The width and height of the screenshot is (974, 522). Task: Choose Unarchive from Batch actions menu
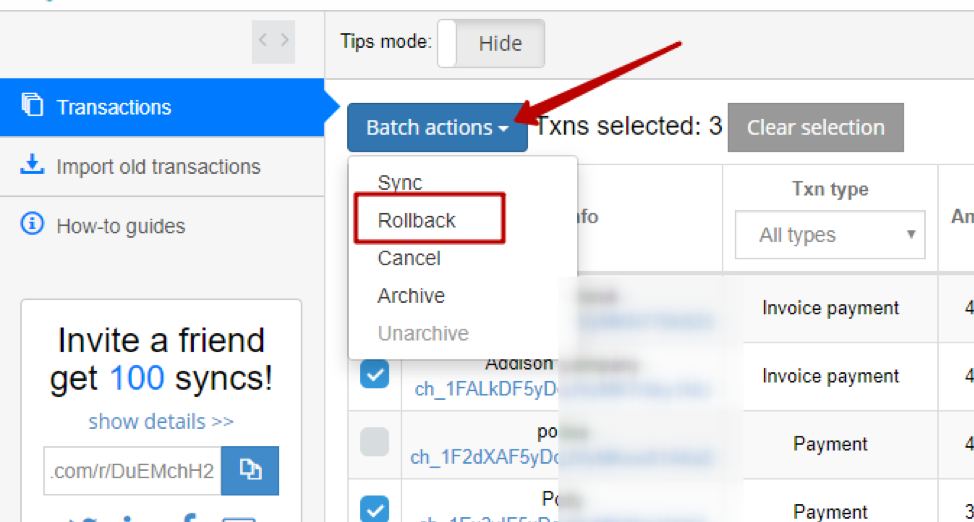[x=423, y=334]
